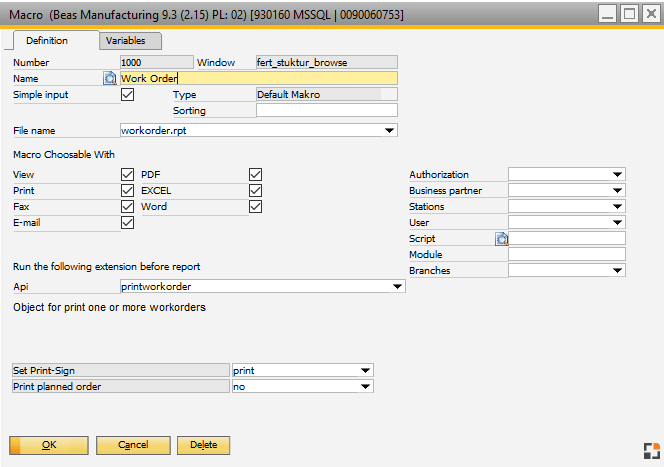The height and width of the screenshot is (467, 664).
Task: Click the lookup icon beside Name field
Action: pyautogui.click(x=110, y=78)
